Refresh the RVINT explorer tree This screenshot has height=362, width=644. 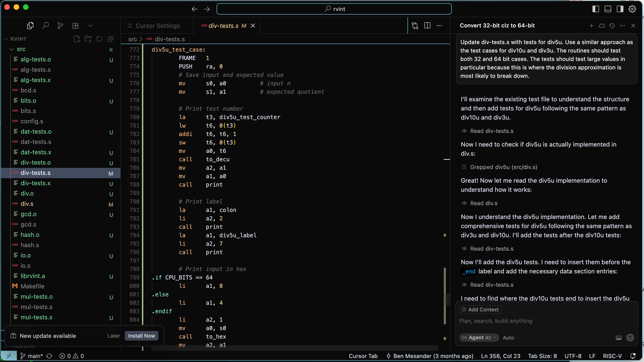click(99, 39)
